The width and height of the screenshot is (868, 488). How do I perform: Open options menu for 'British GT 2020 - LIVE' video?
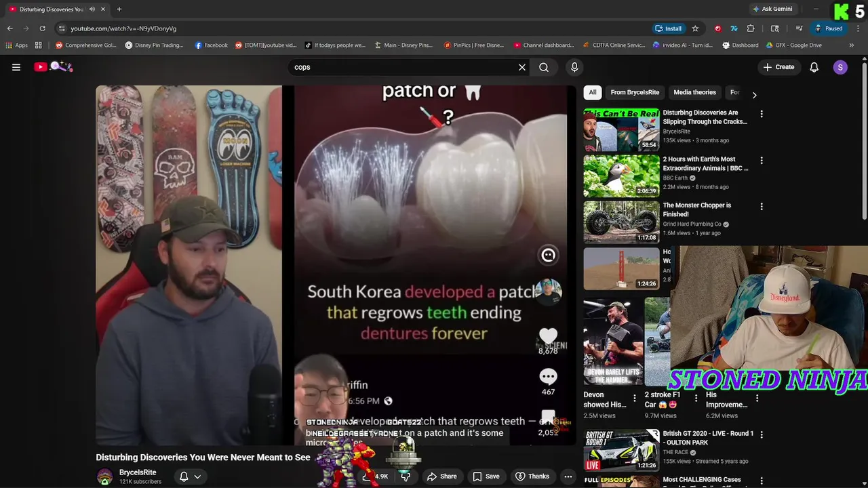762,435
